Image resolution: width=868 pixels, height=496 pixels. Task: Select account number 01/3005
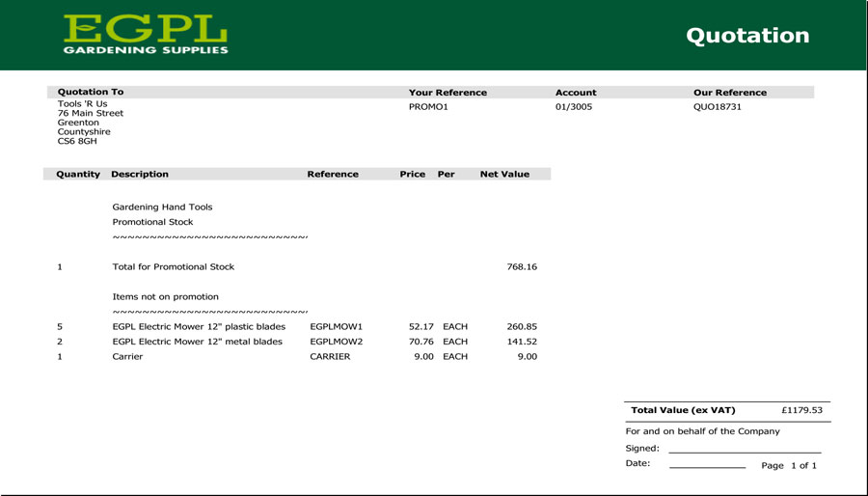(x=574, y=107)
